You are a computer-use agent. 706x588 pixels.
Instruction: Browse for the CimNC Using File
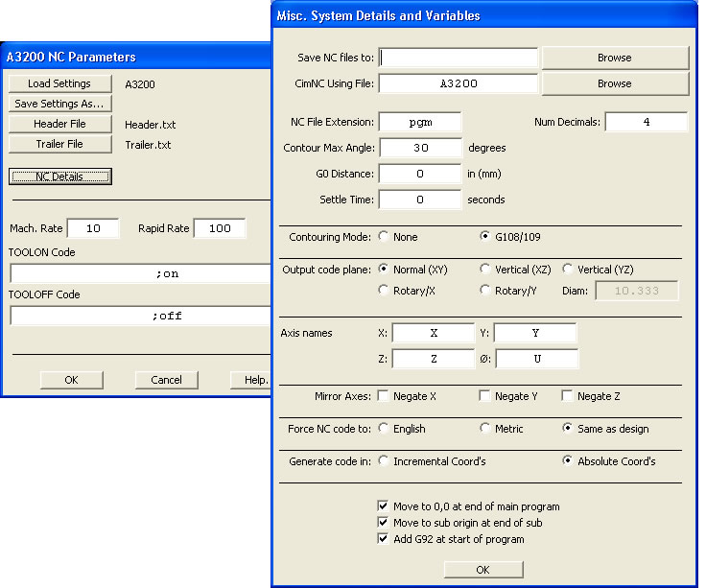615,83
